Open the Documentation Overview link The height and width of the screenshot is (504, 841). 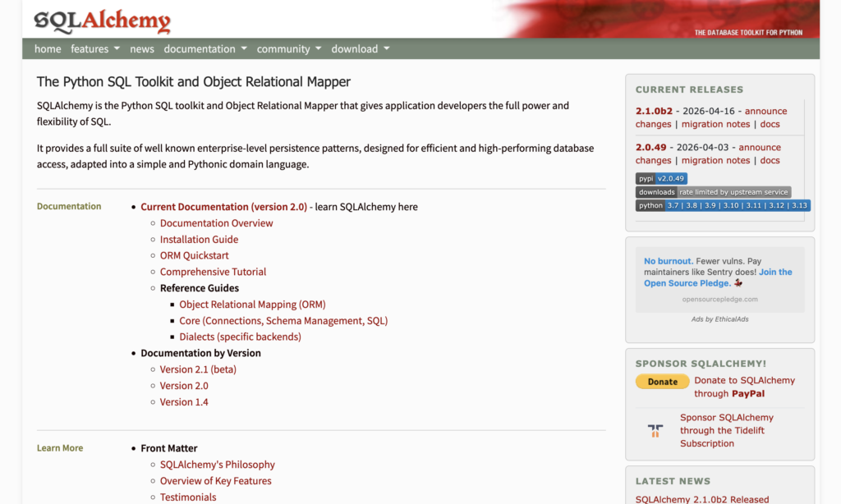point(216,223)
